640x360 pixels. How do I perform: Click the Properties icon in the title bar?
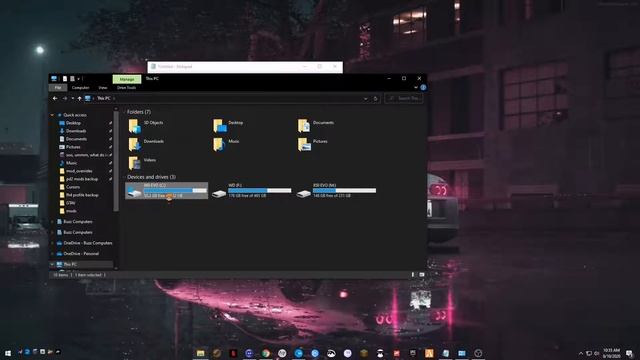pos(64,79)
